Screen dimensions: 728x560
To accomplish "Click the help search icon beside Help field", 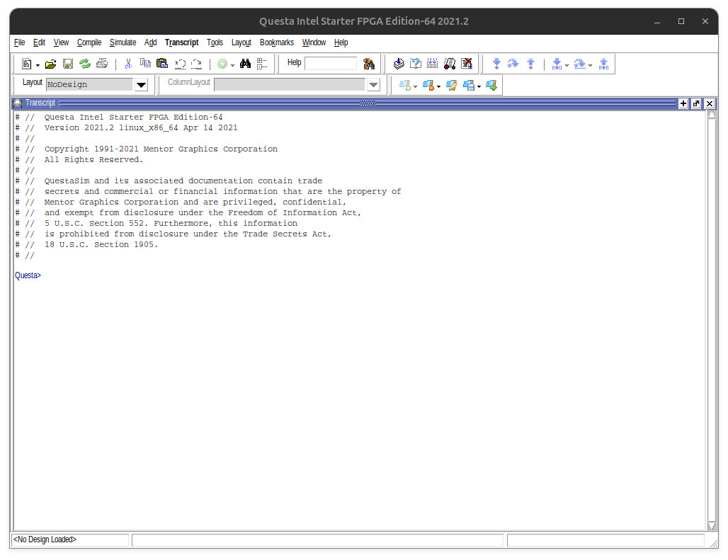I will click(368, 64).
